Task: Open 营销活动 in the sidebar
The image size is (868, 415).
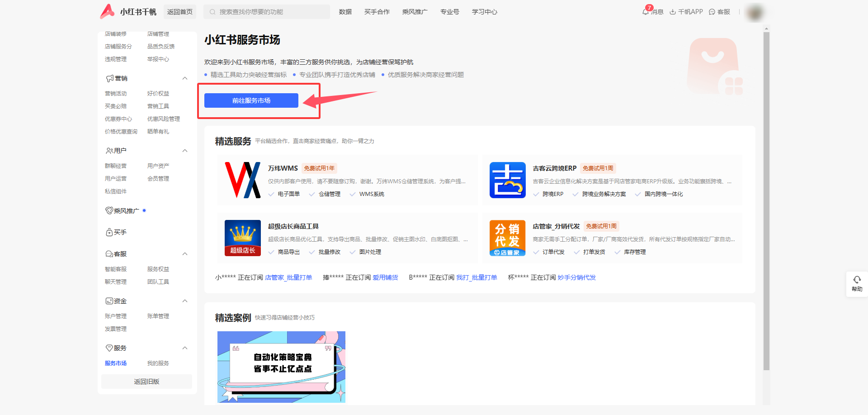Action: point(116,94)
